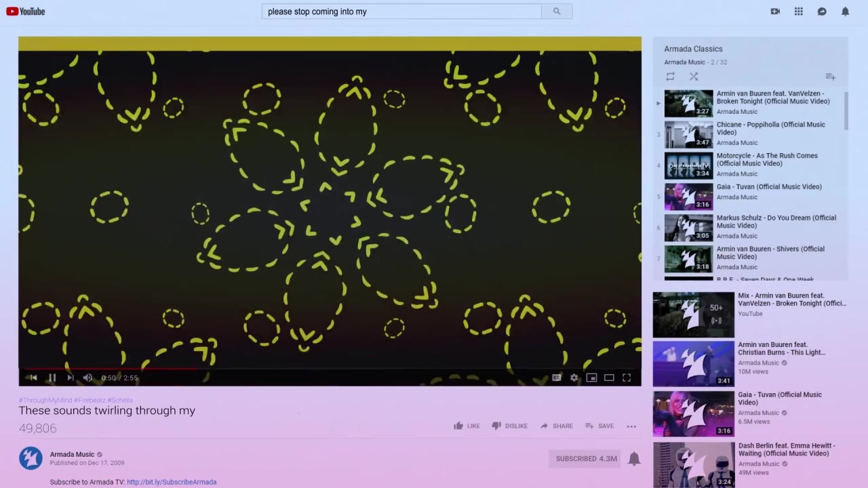Open Armada Music channel avatar
Viewport: 868px width, 488px height.
click(31, 458)
